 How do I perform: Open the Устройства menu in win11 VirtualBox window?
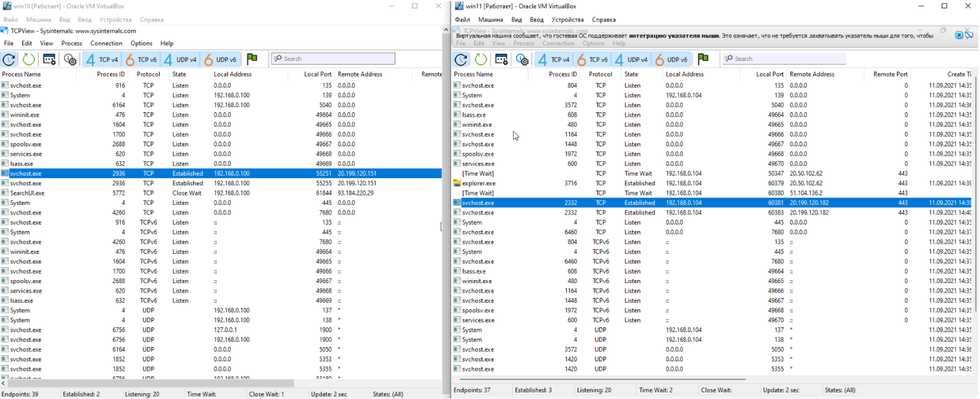pos(567,19)
